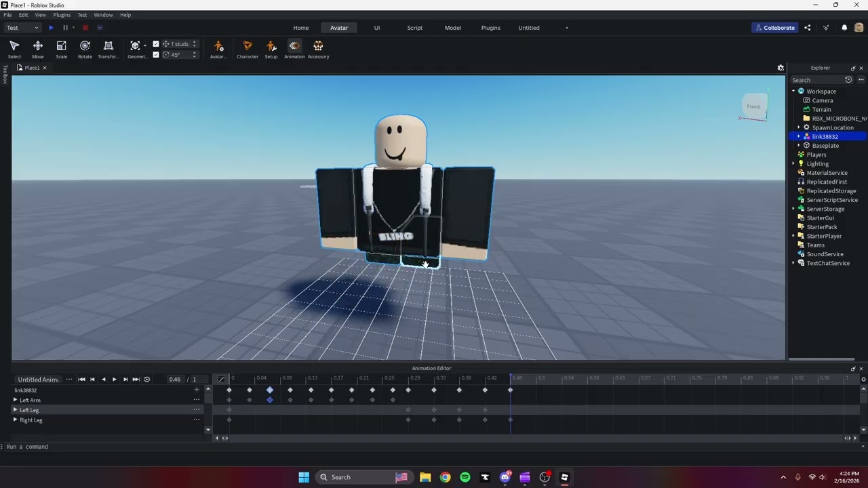This screenshot has height=488, width=868.
Task: Jump to last keyframe in Animation Editor
Action: (x=136, y=380)
